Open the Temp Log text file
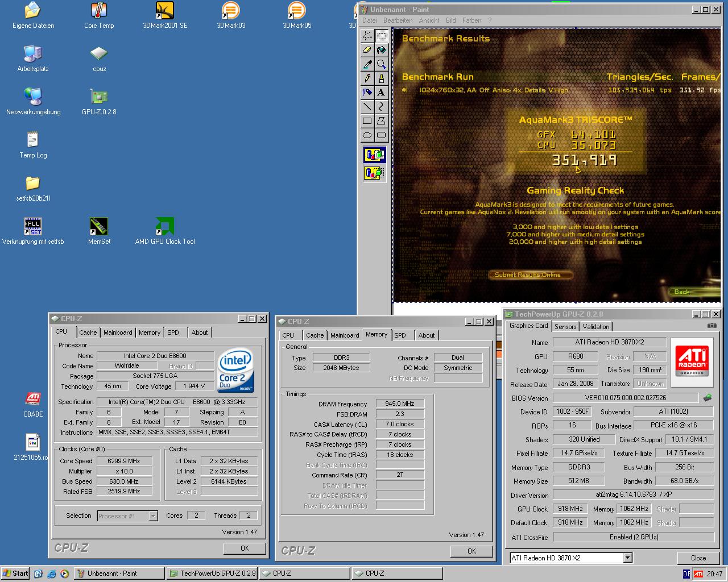Image resolution: width=728 pixels, height=582 pixels. (33, 145)
